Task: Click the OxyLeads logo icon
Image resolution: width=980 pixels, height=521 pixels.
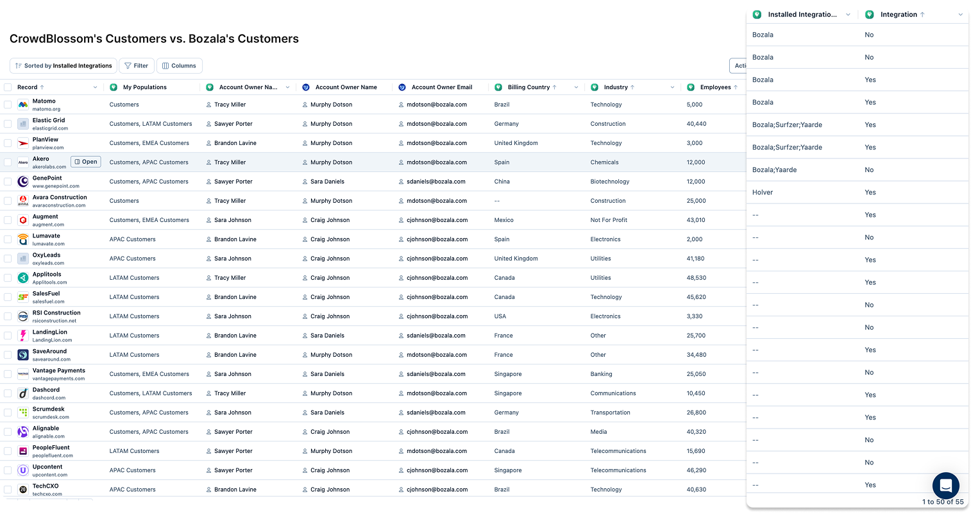Action: click(x=23, y=259)
